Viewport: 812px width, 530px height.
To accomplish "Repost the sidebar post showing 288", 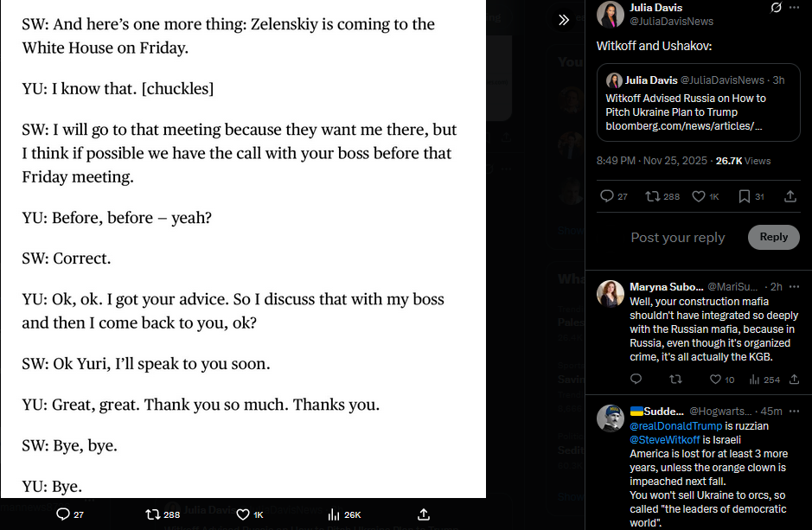I will (654, 196).
